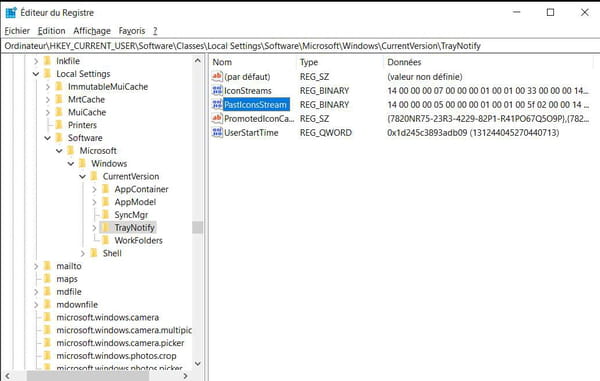Click the Shell folder icon

point(94,253)
